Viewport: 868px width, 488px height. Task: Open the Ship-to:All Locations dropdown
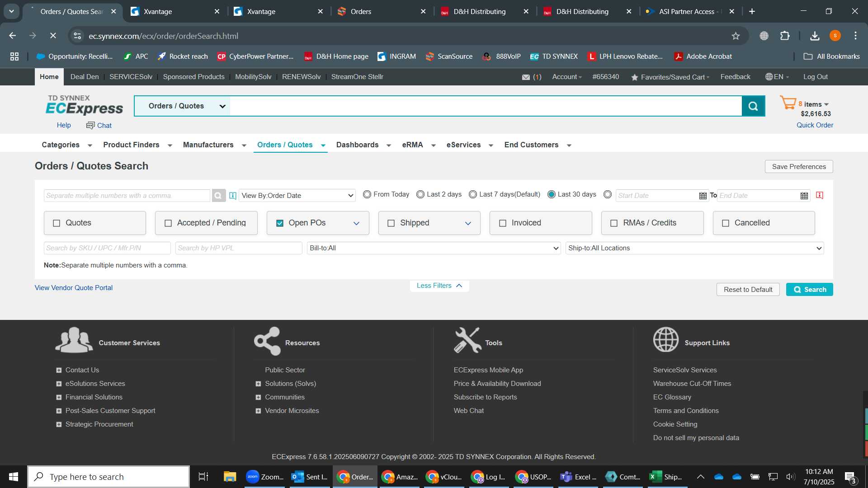tap(694, 248)
